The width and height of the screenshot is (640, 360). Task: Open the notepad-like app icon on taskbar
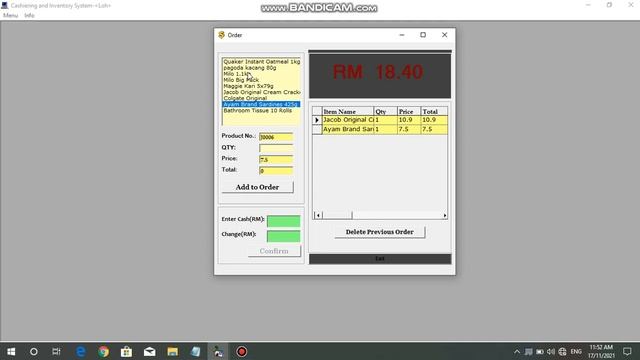click(196, 351)
